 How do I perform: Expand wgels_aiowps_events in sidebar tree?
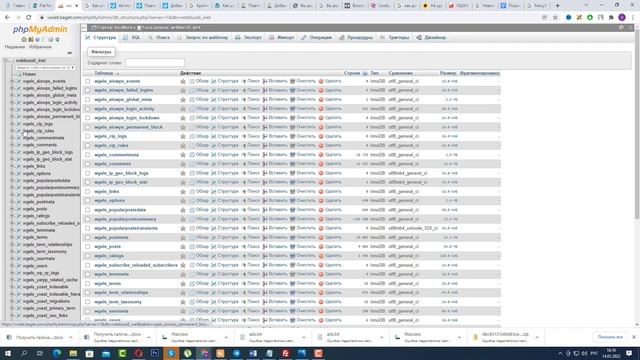12,81
